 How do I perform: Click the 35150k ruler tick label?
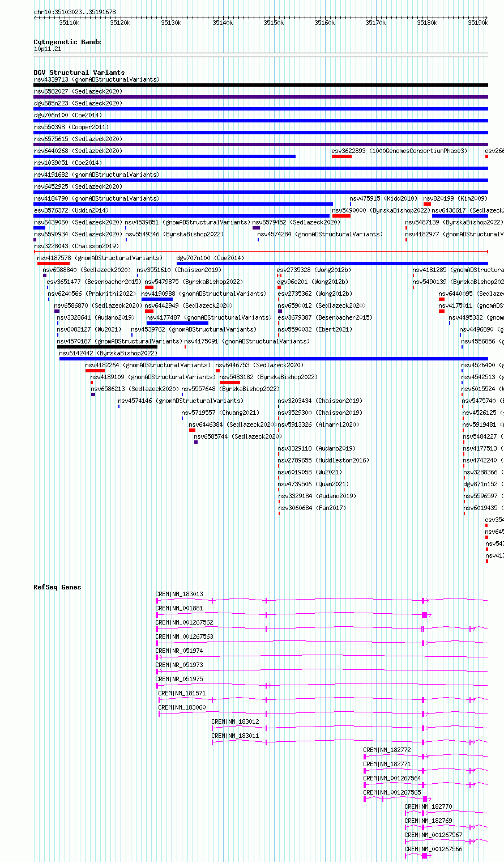click(x=274, y=23)
